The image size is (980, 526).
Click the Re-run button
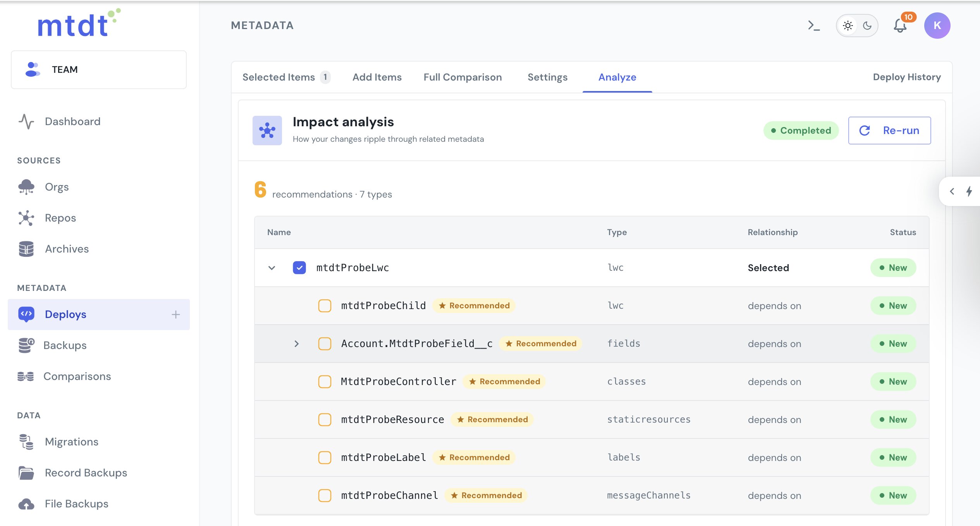(889, 131)
